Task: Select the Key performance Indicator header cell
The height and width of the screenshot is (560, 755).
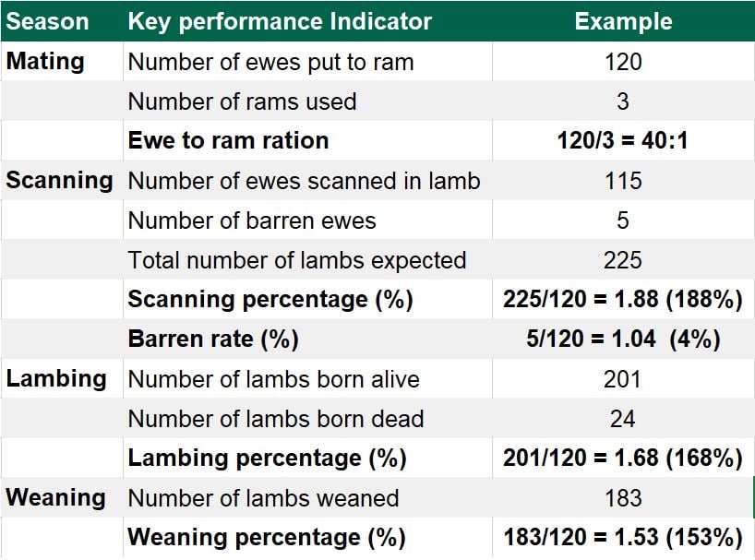Action: pyautogui.click(x=280, y=21)
